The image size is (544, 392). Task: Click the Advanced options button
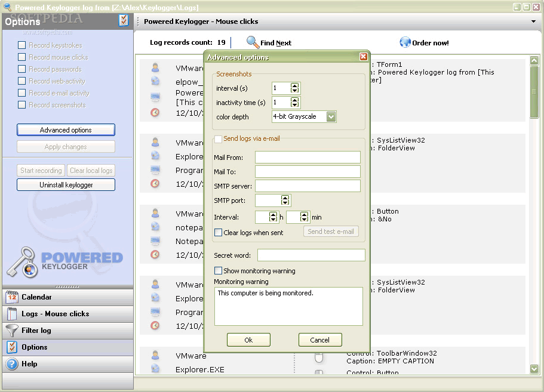66,130
